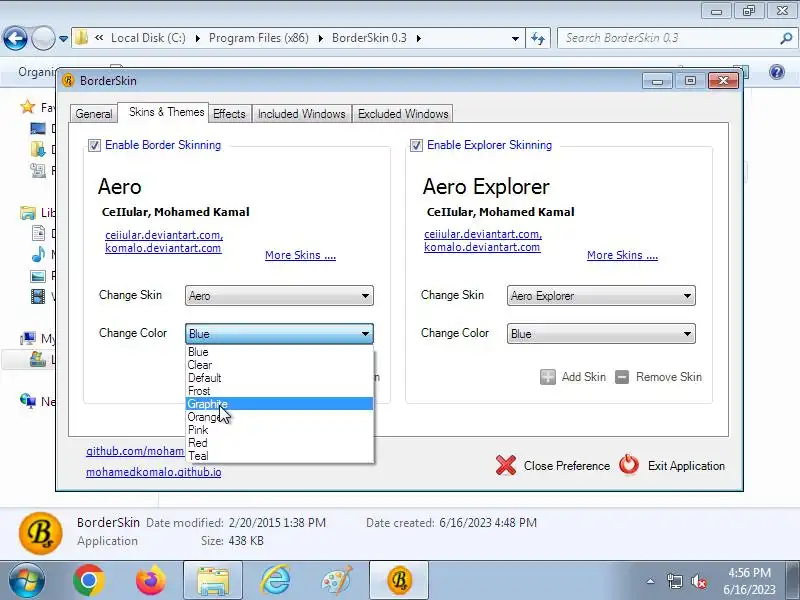800x600 pixels.
Task: Open More Skins link under Aero Explorer
Action: 622,255
